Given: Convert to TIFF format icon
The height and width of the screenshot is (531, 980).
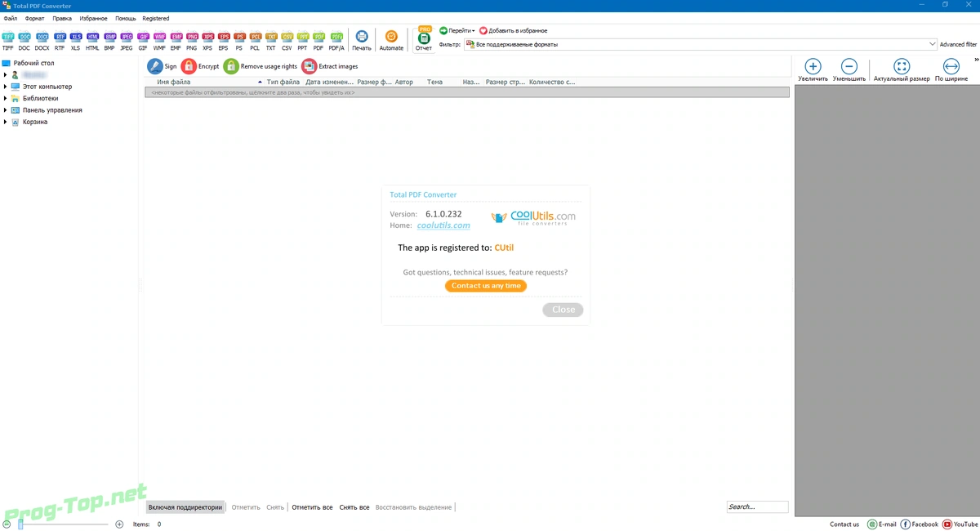Looking at the screenshot, I should coord(8,41).
